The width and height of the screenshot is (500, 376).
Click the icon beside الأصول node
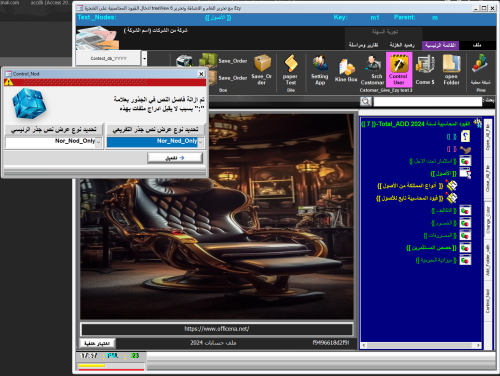click(x=465, y=173)
